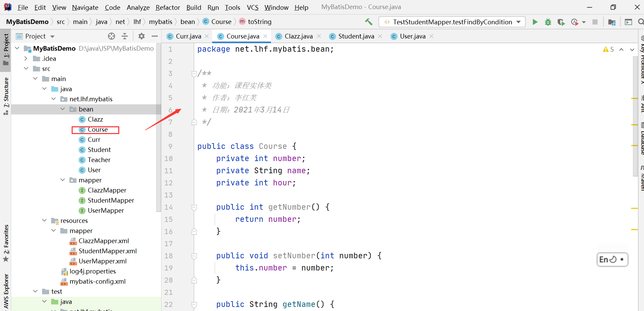Toggle the AWS Explorer side tab
The width and height of the screenshot is (644, 311).
(6, 292)
